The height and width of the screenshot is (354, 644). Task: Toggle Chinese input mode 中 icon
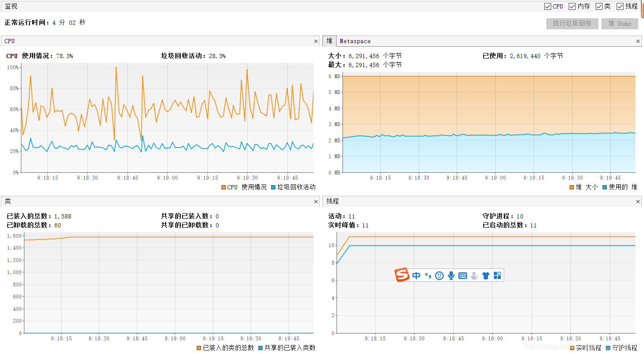pyautogui.click(x=416, y=276)
